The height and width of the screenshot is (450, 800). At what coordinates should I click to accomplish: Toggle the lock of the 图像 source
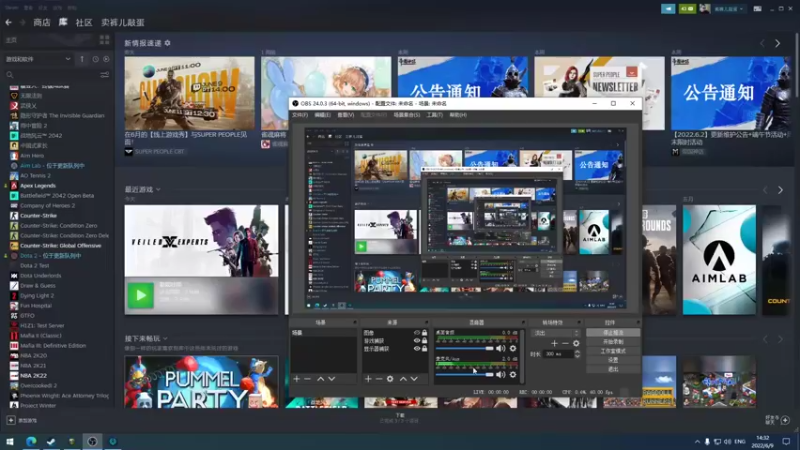(x=424, y=333)
